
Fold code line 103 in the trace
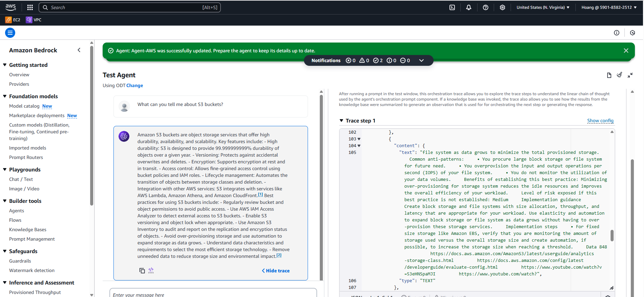[359, 139]
